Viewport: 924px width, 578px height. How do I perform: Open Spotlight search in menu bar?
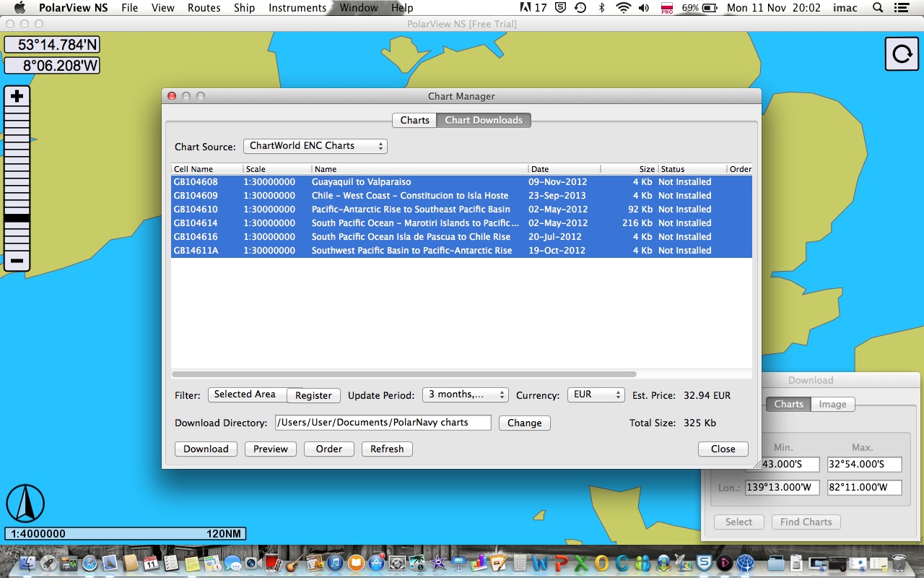tap(878, 8)
